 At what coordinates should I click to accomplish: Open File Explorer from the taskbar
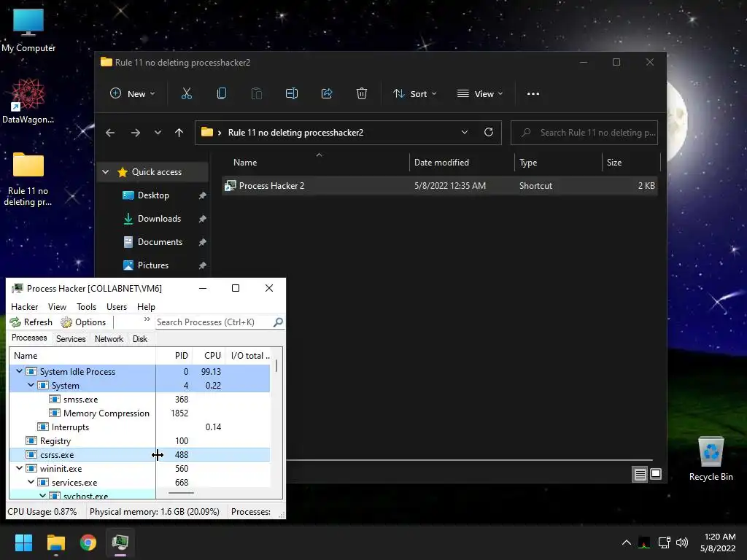pyautogui.click(x=55, y=542)
